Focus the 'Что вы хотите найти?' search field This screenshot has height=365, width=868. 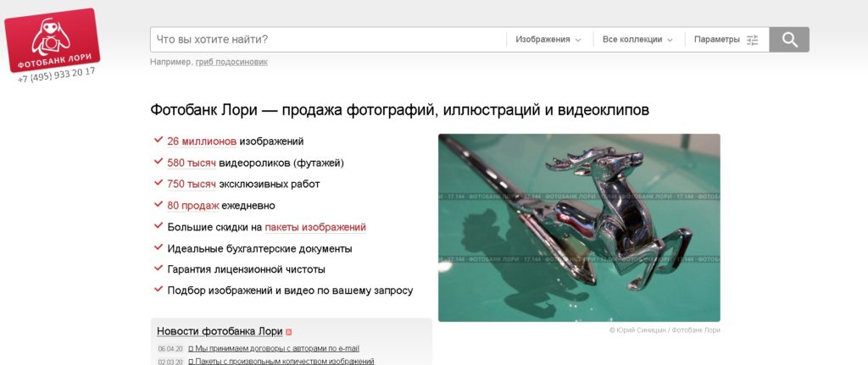(x=327, y=40)
